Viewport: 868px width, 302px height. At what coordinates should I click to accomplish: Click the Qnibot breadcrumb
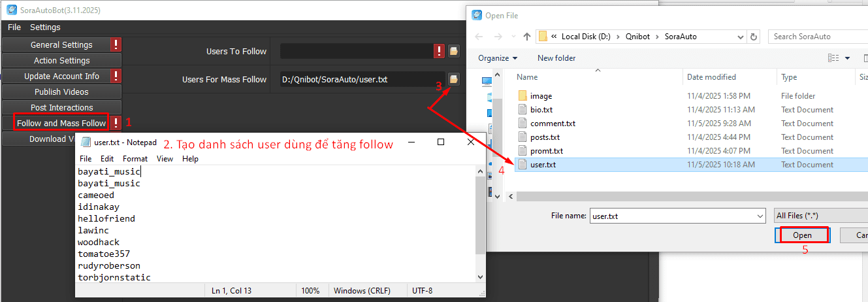pos(638,37)
